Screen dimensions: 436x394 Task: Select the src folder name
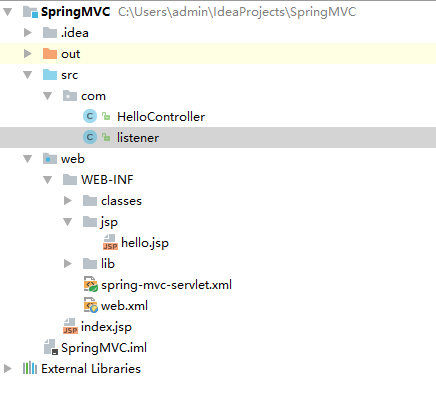(69, 75)
